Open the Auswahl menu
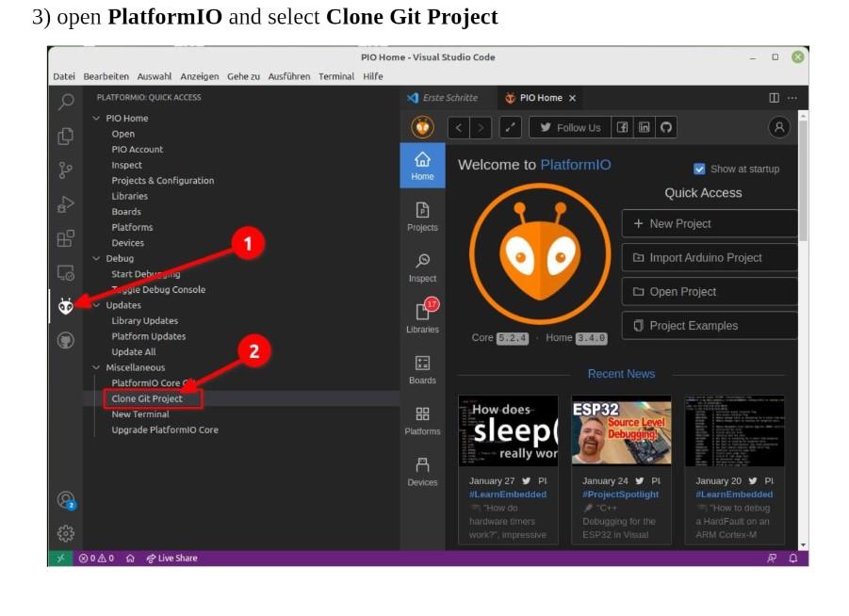This screenshot has width=849, height=616. click(155, 76)
